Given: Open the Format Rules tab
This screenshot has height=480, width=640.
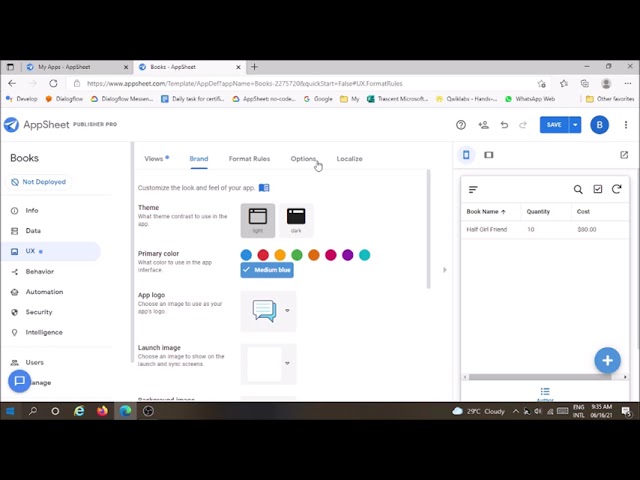Looking at the screenshot, I should tap(249, 159).
